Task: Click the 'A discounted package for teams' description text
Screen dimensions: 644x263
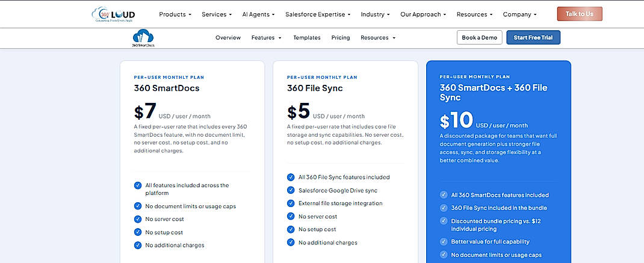Action: pos(498,148)
